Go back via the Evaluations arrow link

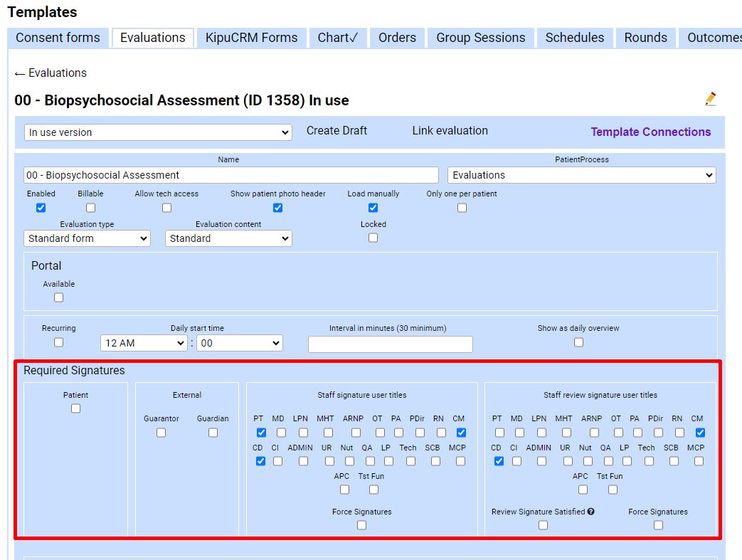(x=51, y=73)
